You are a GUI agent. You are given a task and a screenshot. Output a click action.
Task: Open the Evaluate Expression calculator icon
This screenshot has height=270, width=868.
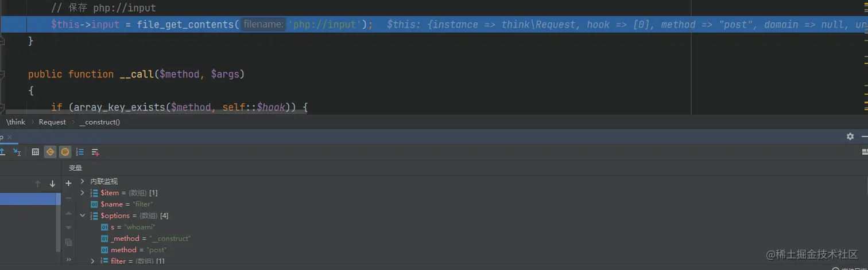coord(36,152)
